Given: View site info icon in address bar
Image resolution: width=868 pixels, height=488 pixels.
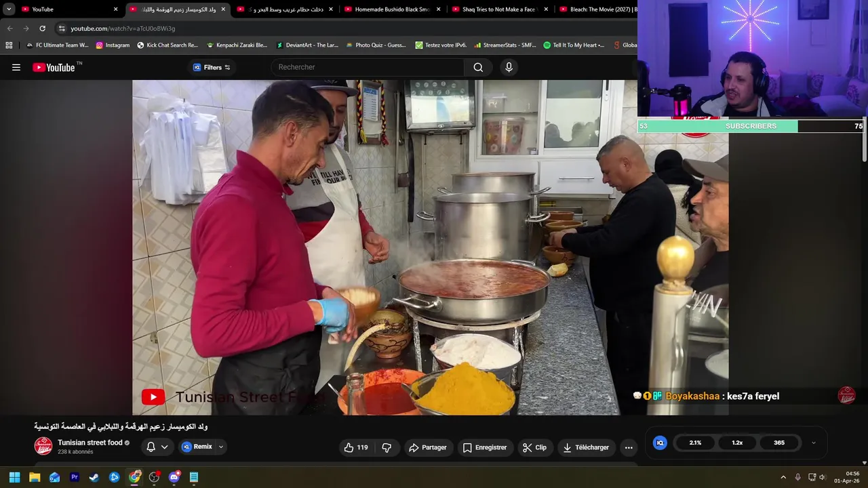Looking at the screenshot, I should [62, 28].
